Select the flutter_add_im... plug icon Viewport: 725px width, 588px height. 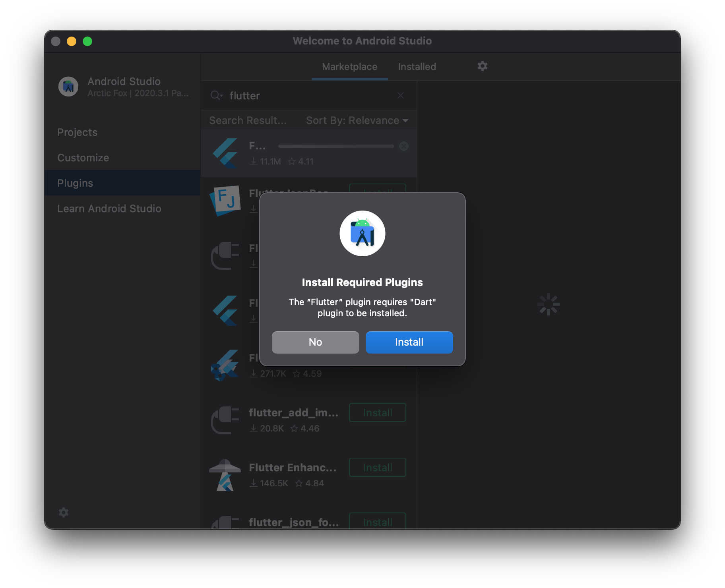(225, 420)
